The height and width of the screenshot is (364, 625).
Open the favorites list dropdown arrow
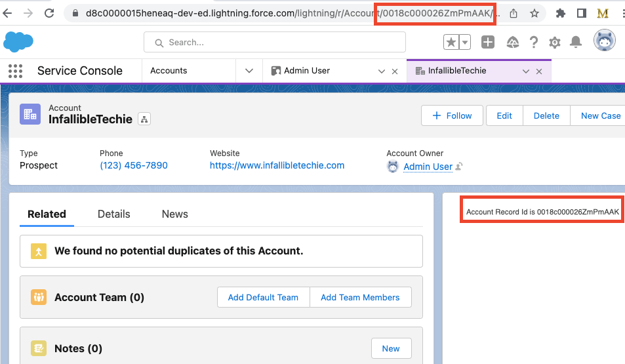(x=465, y=42)
